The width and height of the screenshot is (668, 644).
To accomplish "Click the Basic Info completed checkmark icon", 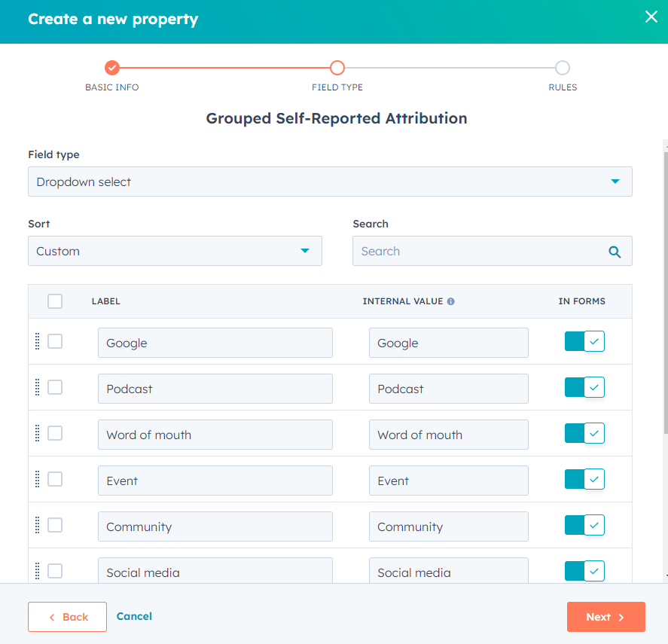I will click(111, 67).
